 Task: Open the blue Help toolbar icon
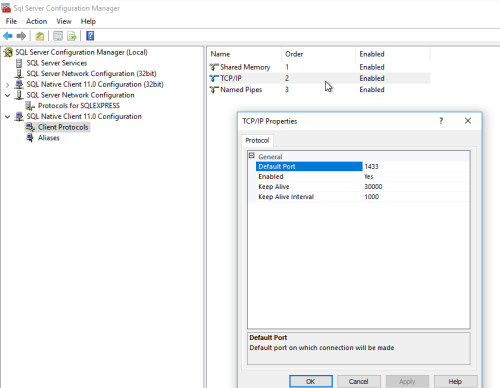[90, 36]
